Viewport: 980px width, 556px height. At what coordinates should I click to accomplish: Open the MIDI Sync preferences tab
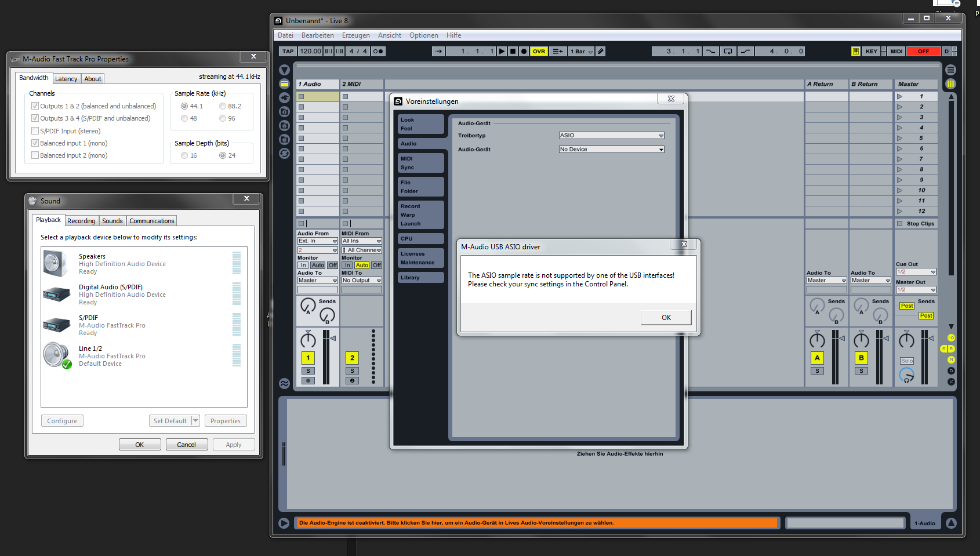[420, 163]
